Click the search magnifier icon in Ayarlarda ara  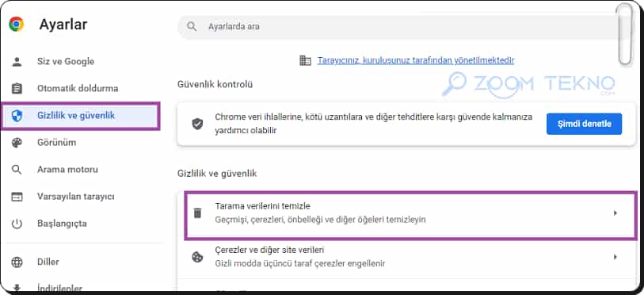coord(192,27)
